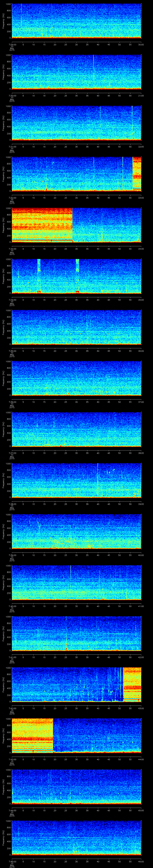Click the 30 second tick under the 7:33:00 panel
153x868 pixels.
pyautogui.click(x=77, y=249)
